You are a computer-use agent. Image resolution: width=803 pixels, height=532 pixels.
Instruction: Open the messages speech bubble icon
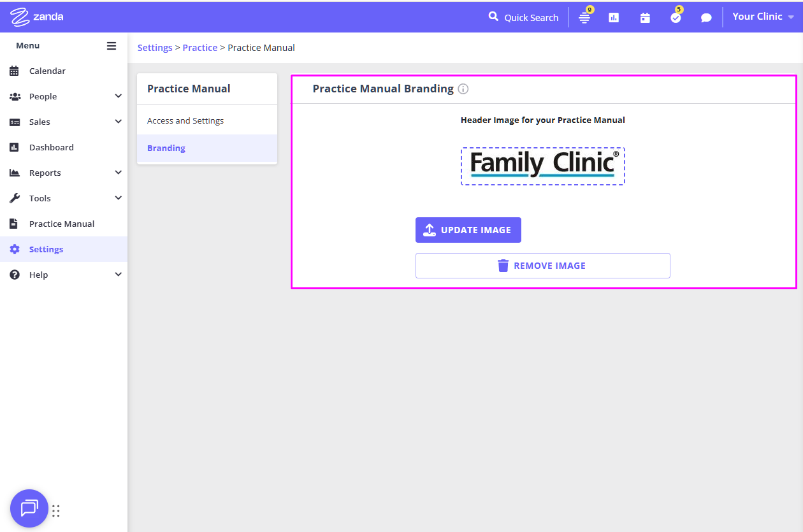point(706,18)
